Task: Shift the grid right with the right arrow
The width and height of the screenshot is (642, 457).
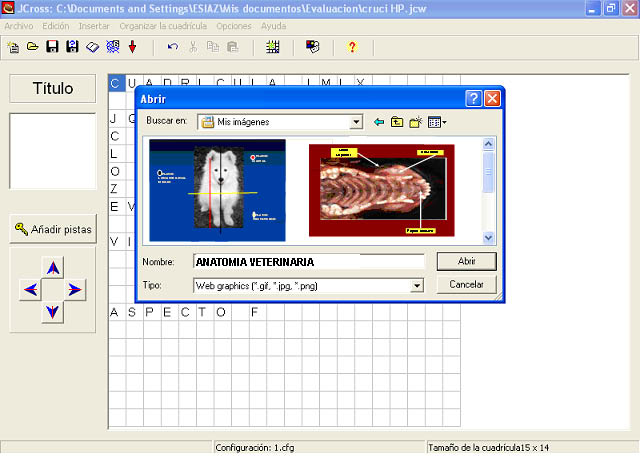Action: coord(75,290)
